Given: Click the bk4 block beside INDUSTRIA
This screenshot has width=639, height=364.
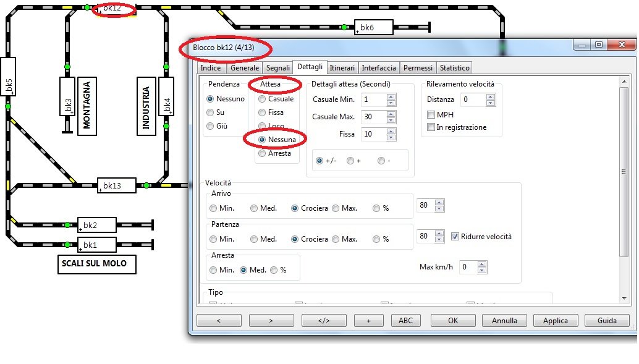Looking at the screenshot, I should coord(166,96).
